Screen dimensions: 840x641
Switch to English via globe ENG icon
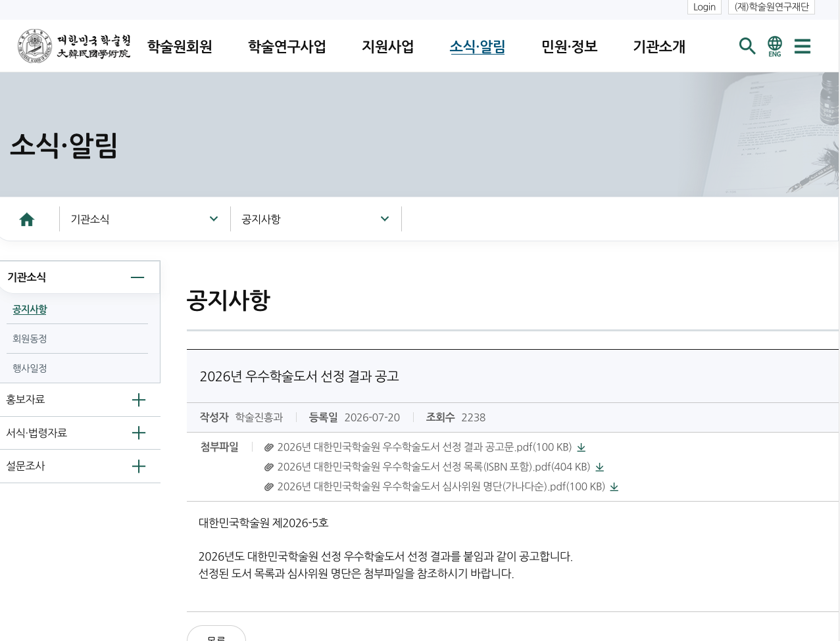pyautogui.click(x=775, y=47)
